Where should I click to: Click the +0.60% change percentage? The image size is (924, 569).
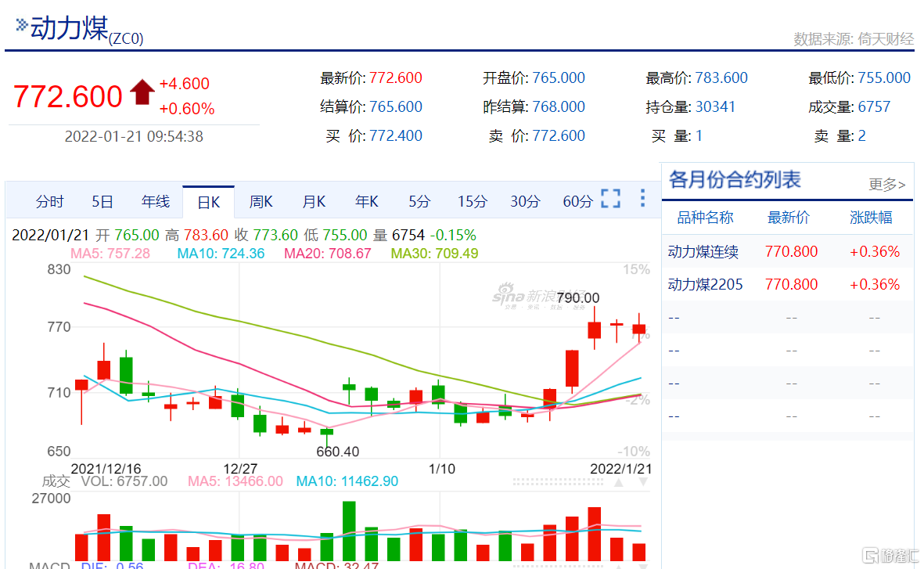(x=187, y=109)
